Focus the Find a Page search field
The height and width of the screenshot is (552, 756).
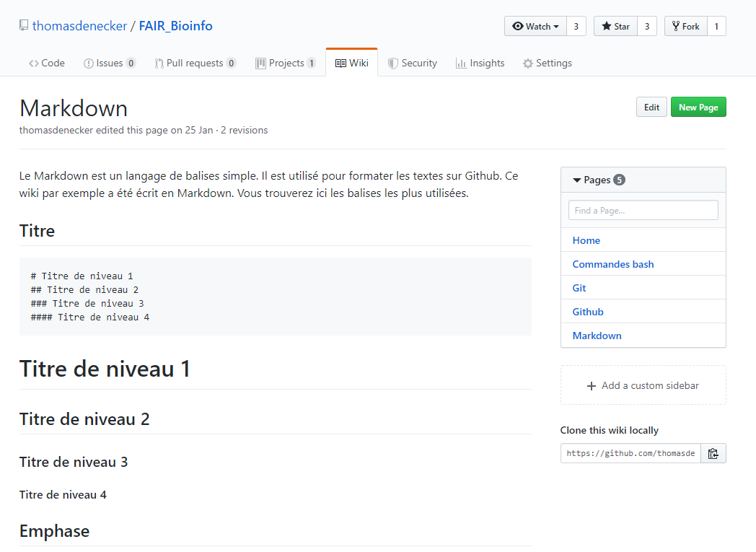[643, 211]
